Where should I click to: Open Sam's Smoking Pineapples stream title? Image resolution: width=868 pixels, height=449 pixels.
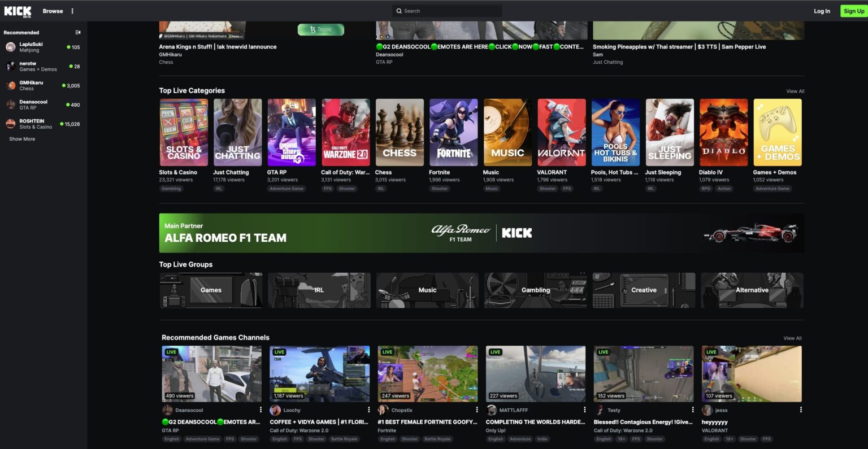point(679,47)
